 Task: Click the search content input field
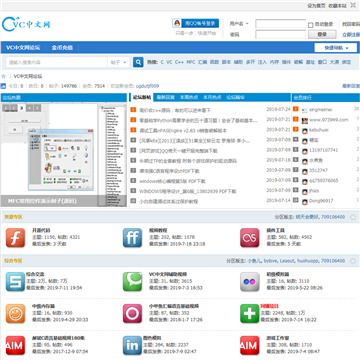click(57, 62)
